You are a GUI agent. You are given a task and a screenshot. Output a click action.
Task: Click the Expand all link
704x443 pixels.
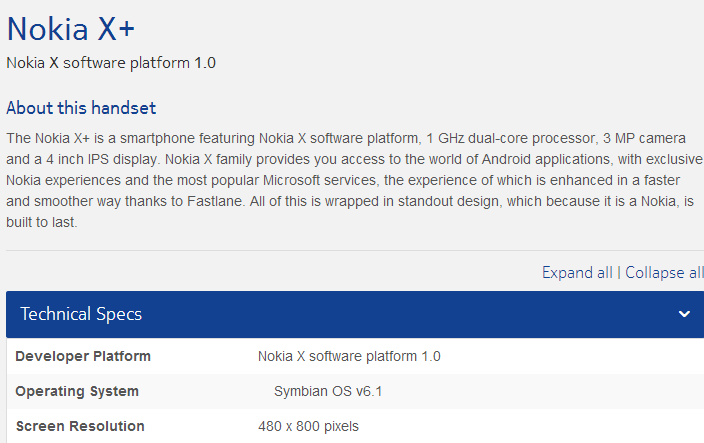click(577, 272)
